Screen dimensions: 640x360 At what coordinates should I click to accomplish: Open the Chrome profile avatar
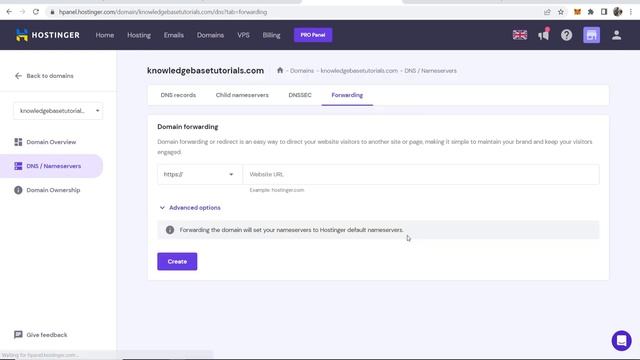click(x=618, y=12)
